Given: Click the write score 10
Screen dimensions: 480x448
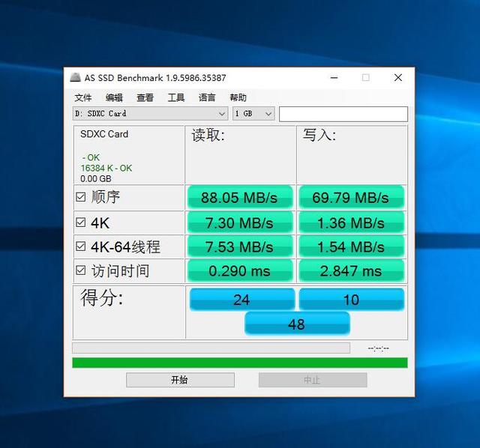Looking at the screenshot, I should (352, 300).
